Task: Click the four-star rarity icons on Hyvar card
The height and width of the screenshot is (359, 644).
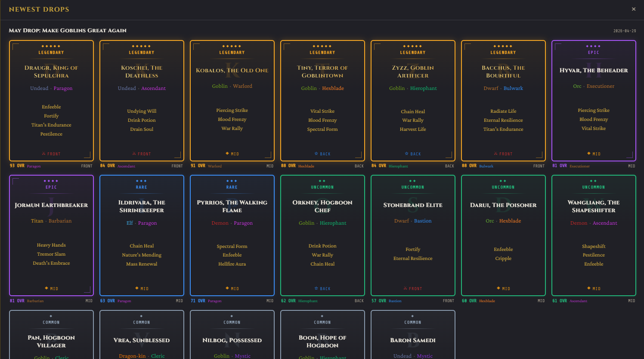Action: [x=594, y=46]
